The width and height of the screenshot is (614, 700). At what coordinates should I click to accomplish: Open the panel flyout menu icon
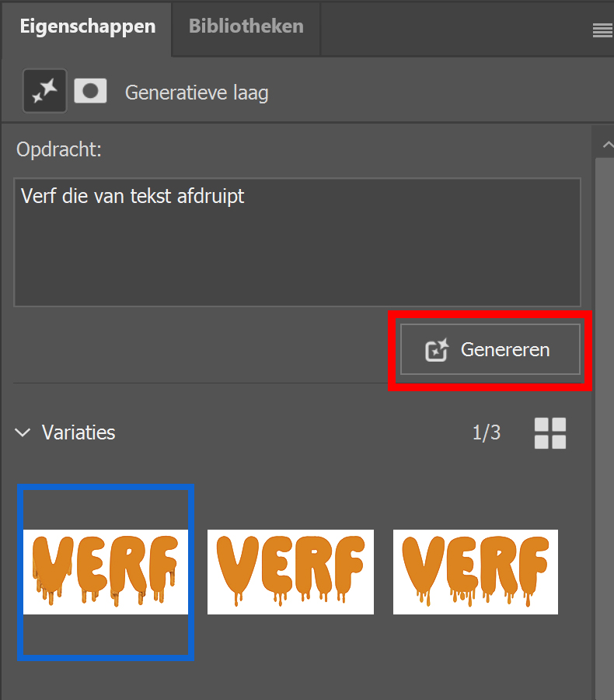pyautogui.click(x=602, y=31)
